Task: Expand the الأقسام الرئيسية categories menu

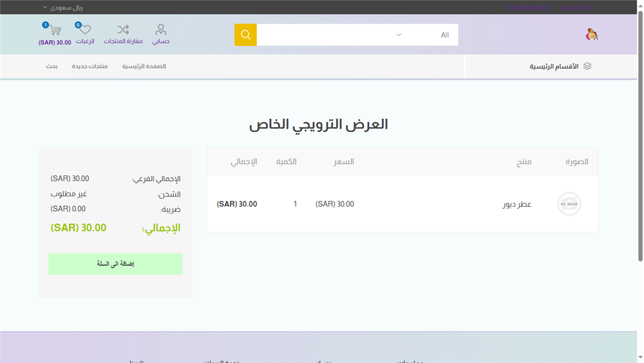Action: pyautogui.click(x=554, y=66)
